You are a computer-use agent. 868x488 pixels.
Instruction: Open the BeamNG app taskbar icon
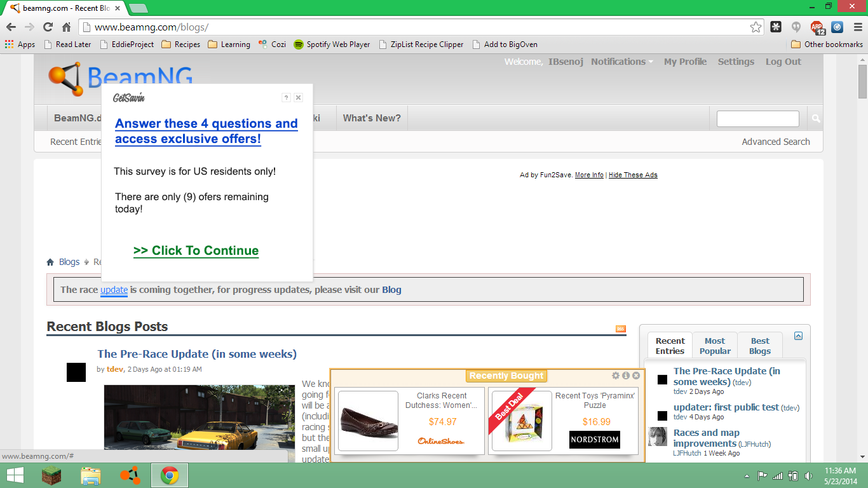click(x=130, y=475)
